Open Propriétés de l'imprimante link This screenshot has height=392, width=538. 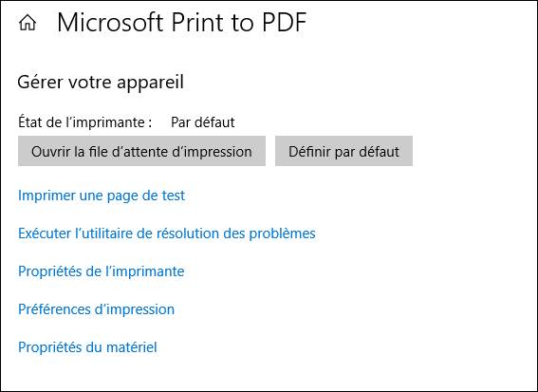tap(102, 271)
